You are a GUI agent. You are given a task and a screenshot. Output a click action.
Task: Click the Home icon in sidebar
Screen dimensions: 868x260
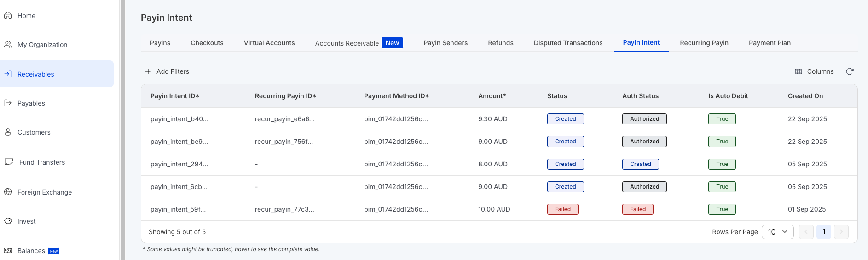tap(8, 15)
